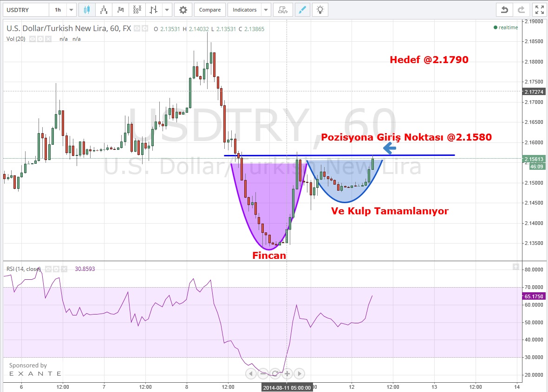Select the 1h interval item
This screenshot has height=392, width=548.
pyautogui.click(x=58, y=10)
